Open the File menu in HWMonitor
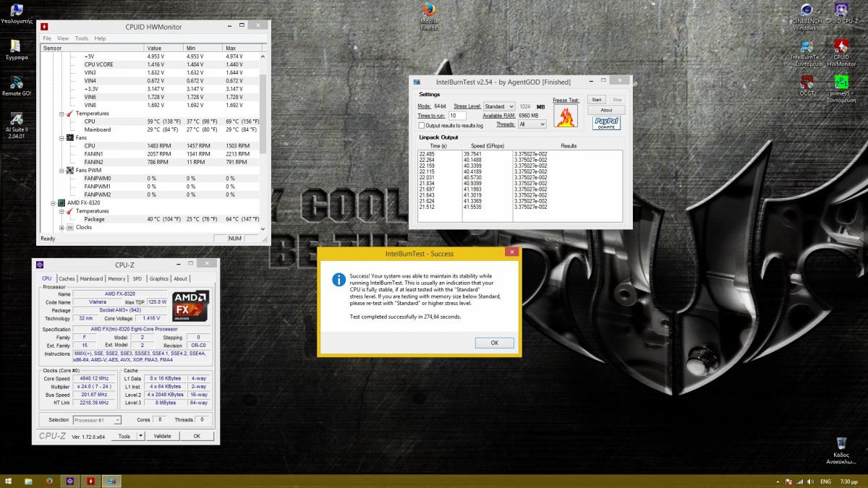 [47, 38]
